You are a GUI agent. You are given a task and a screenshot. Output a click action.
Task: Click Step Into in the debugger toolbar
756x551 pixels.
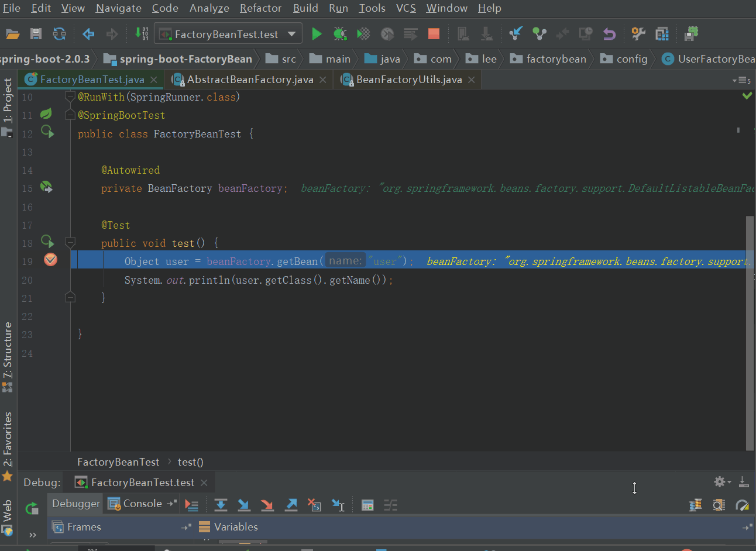click(244, 505)
